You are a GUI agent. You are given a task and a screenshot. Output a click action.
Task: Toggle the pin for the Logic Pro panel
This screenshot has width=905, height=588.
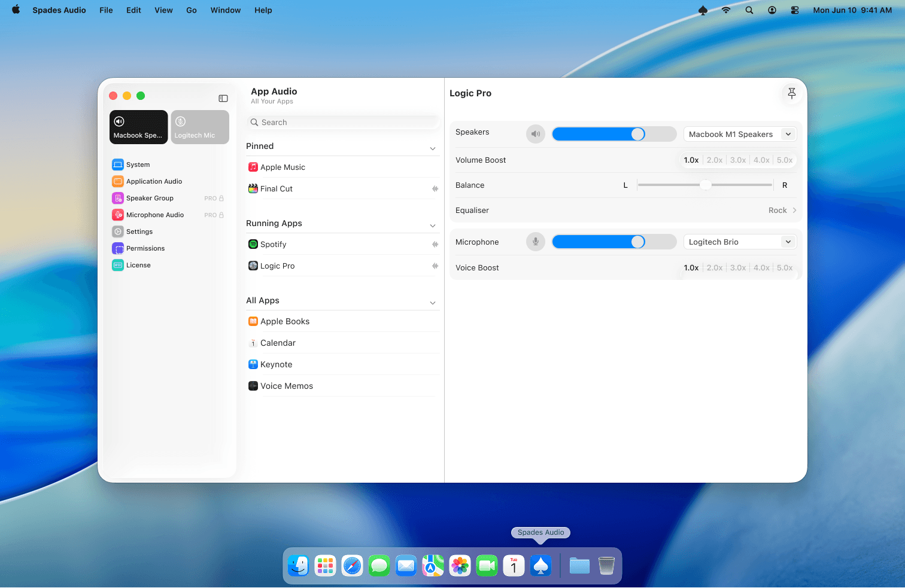pos(791,93)
